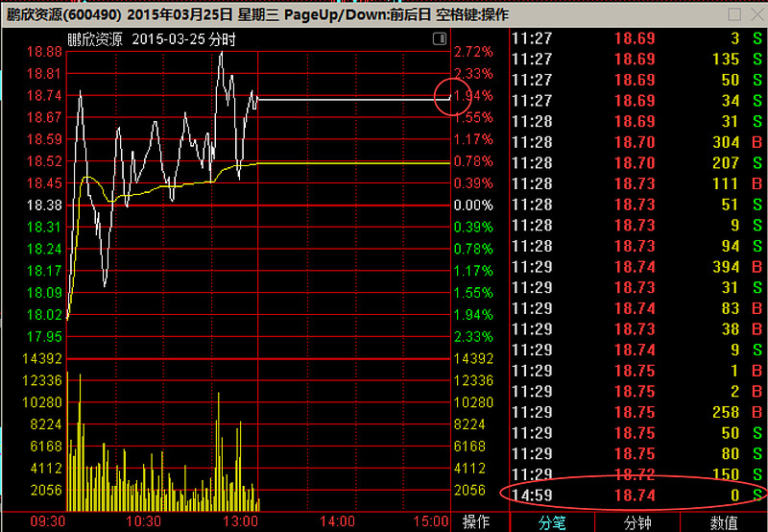Click the chart title 鹏欣资源 2015-03-25 分时
768x532 pixels.
(151, 39)
